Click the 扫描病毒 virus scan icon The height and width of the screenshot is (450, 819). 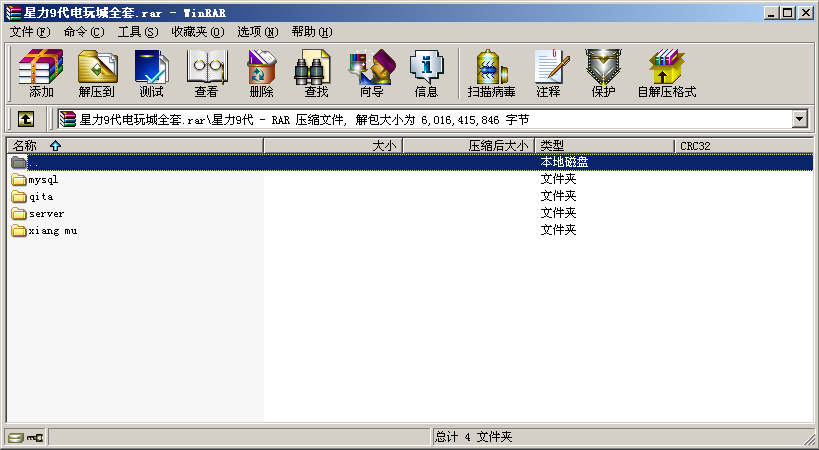(x=491, y=73)
